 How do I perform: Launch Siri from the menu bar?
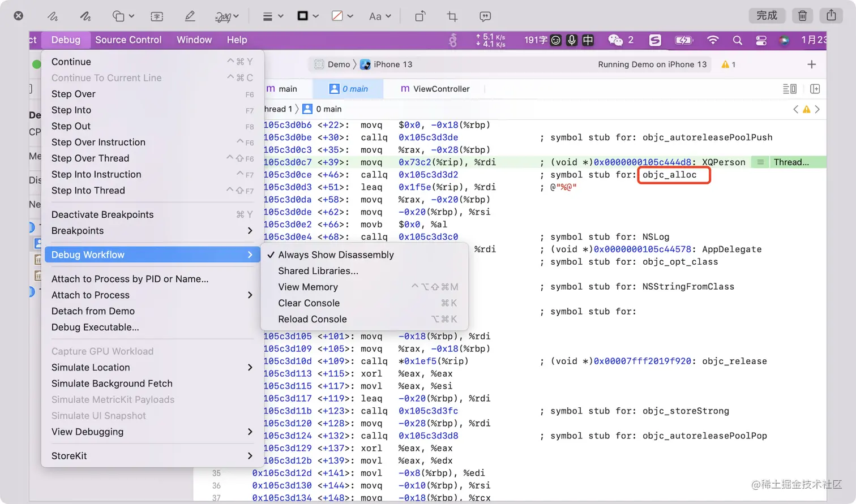(784, 40)
